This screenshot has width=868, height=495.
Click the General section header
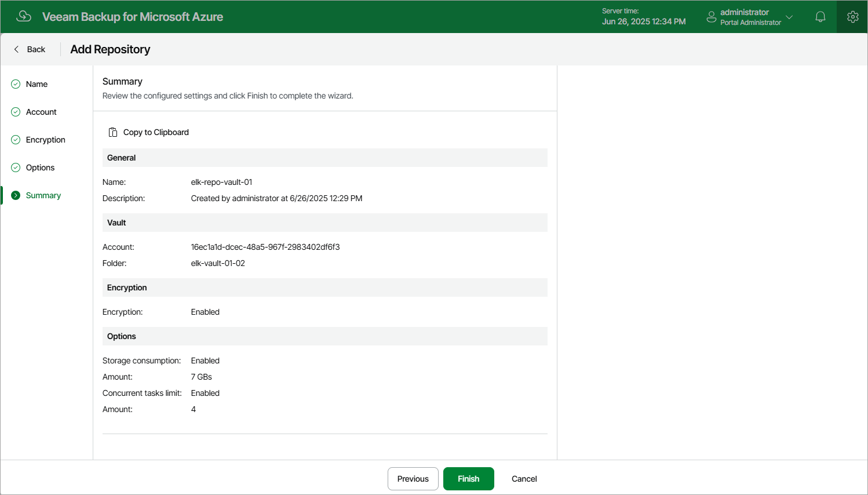point(325,158)
